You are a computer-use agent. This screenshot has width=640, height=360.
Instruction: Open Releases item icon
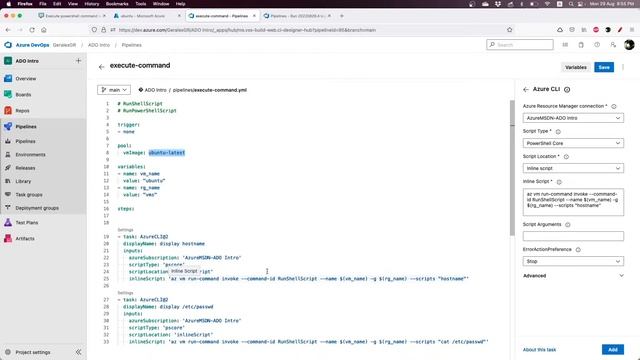(x=8, y=168)
